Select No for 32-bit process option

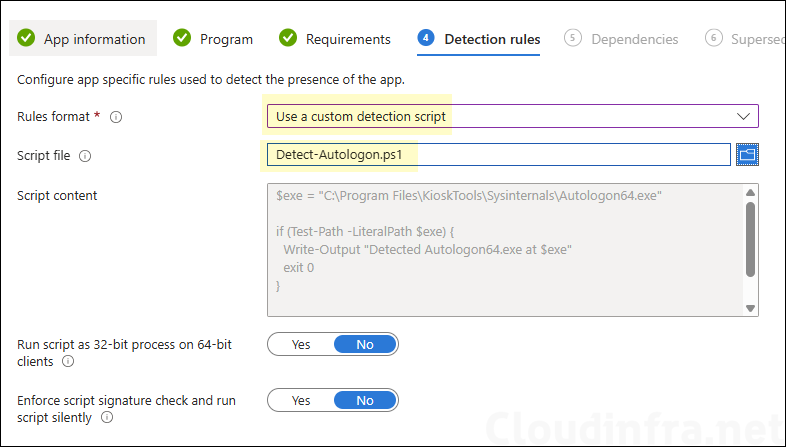coord(364,344)
